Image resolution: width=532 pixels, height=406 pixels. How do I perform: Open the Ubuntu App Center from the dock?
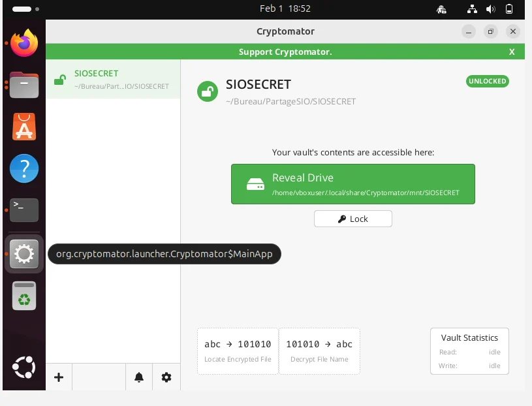click(x=24, y=127)
